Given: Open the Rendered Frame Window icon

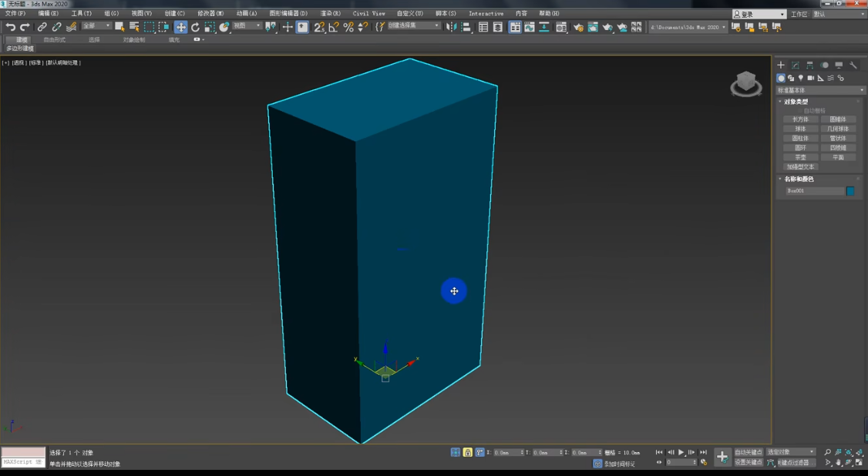Looking at the screenshot, I should point(593,26).
